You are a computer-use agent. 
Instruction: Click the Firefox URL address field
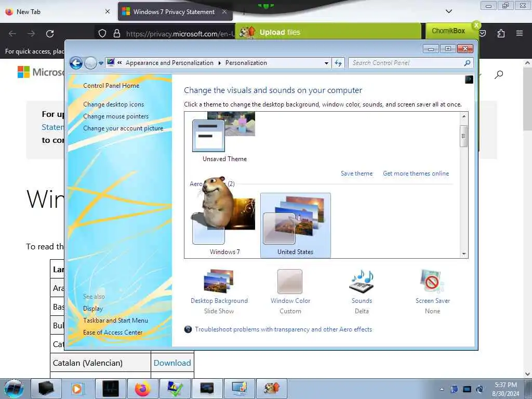(x=180, y=34)
